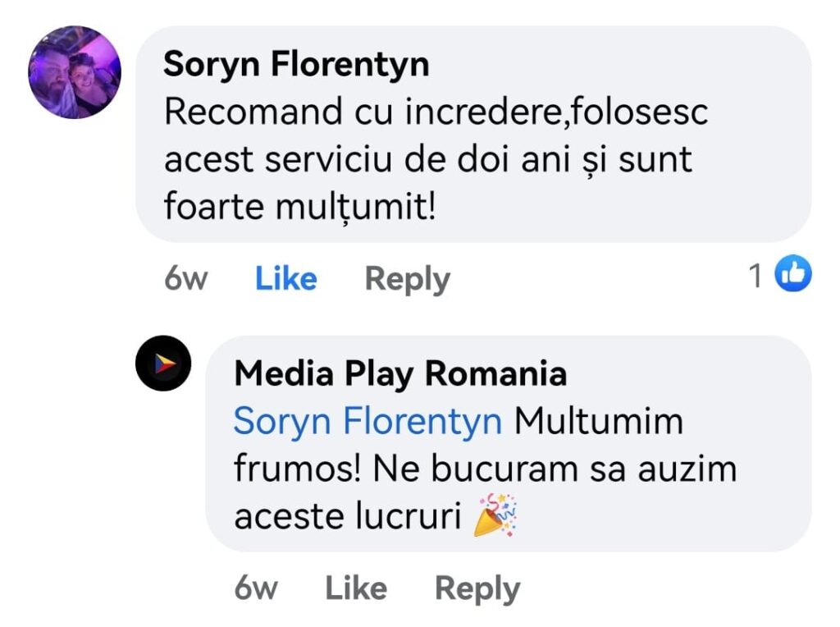Viewport: 840px width, 627px height.
Task: Open the Media Play Romania logo avatar
Action: [163, 363]
